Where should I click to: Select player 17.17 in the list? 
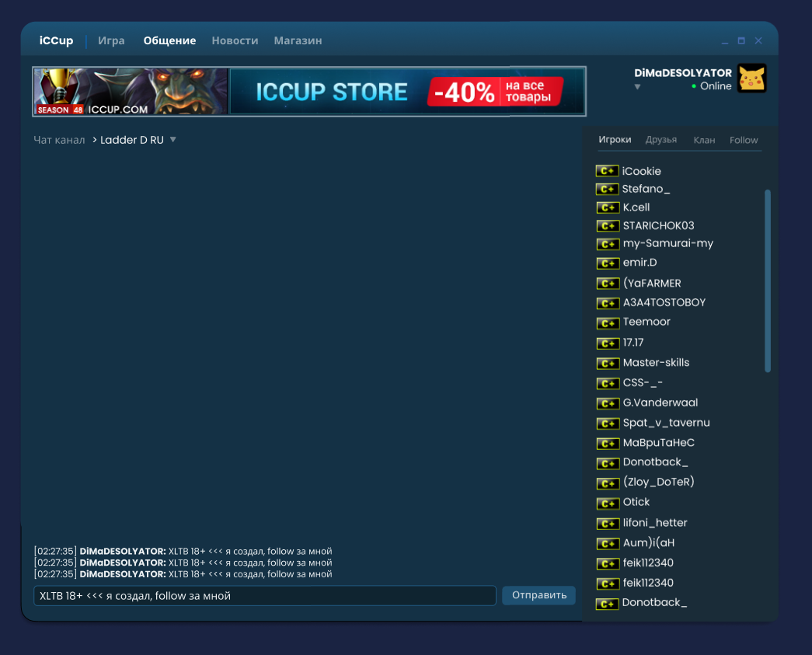click(633, 343)
